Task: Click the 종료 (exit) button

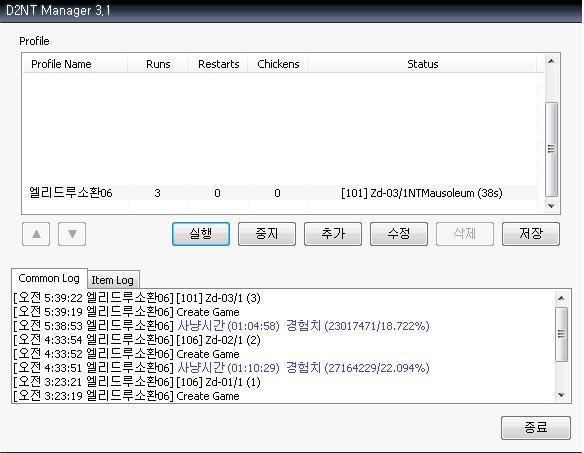Action: click(x=536, y=428)
